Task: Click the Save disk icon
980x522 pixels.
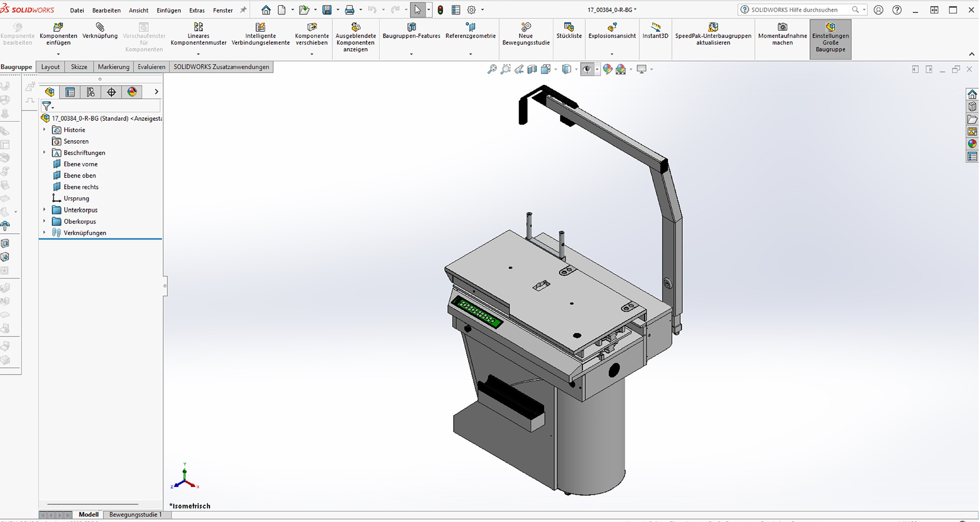Action: pos(327,10)
